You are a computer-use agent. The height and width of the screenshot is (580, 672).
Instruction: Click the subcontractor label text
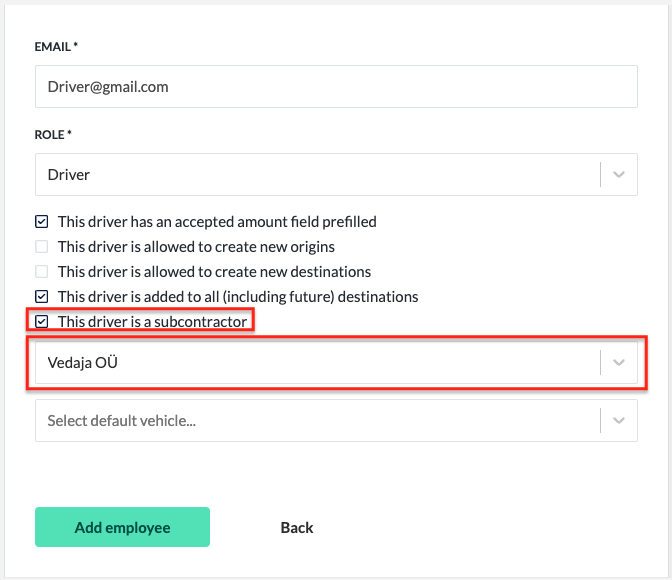(x=153, y=322)
